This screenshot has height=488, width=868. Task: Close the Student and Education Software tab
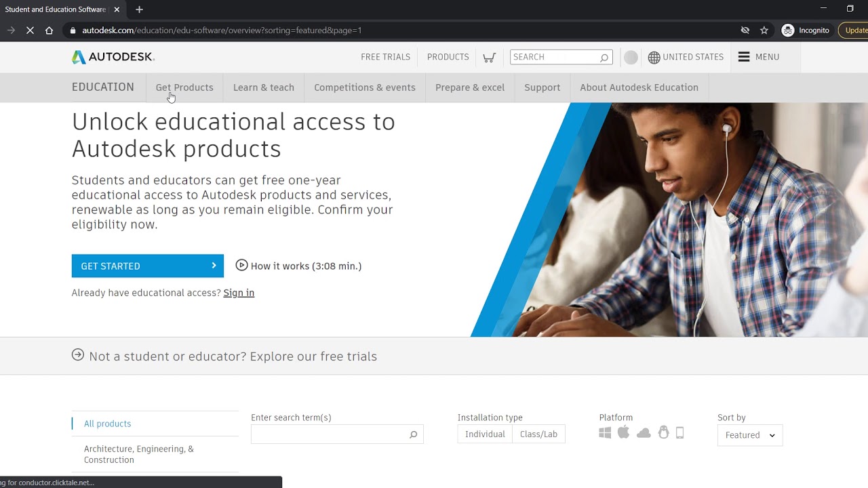(117, 9)
